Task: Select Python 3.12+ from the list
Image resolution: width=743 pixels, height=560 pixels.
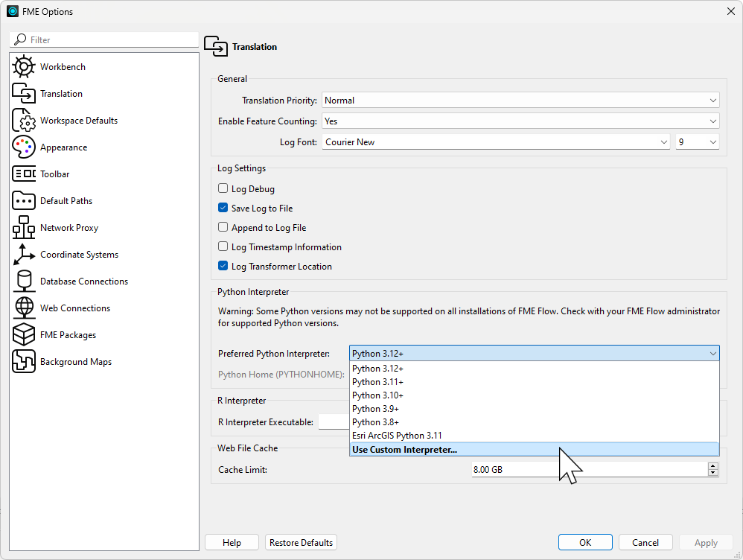Action: pos(534,369)
